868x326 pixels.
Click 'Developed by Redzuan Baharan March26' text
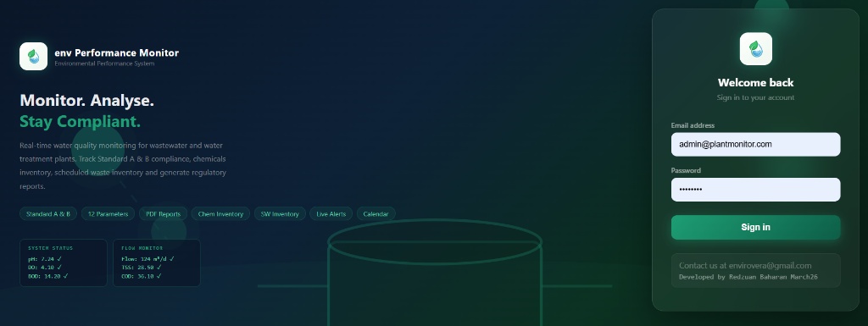coord(748,277)
